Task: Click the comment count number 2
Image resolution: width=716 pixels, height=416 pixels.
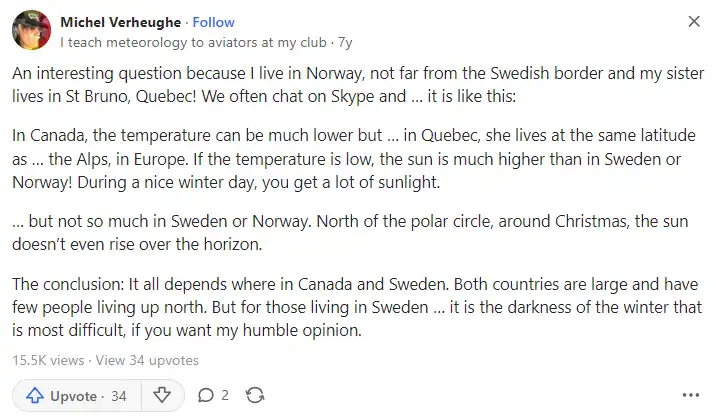Action: [225, 395]
